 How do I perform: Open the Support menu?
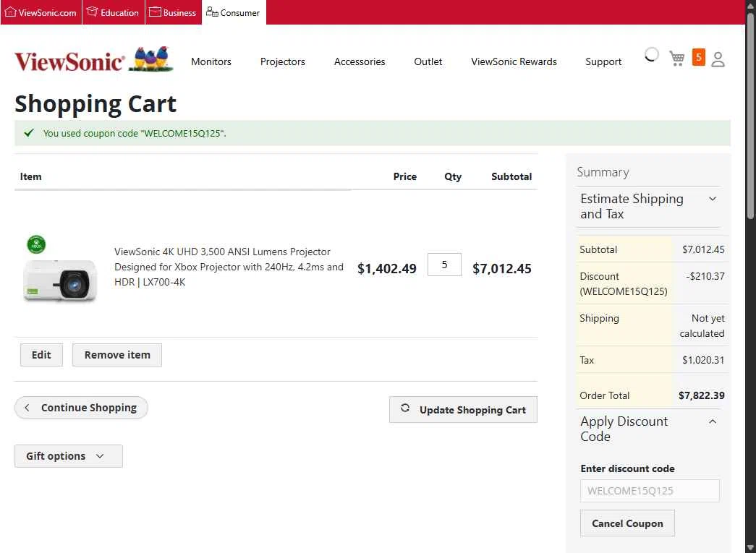click(x=603, y=61)
